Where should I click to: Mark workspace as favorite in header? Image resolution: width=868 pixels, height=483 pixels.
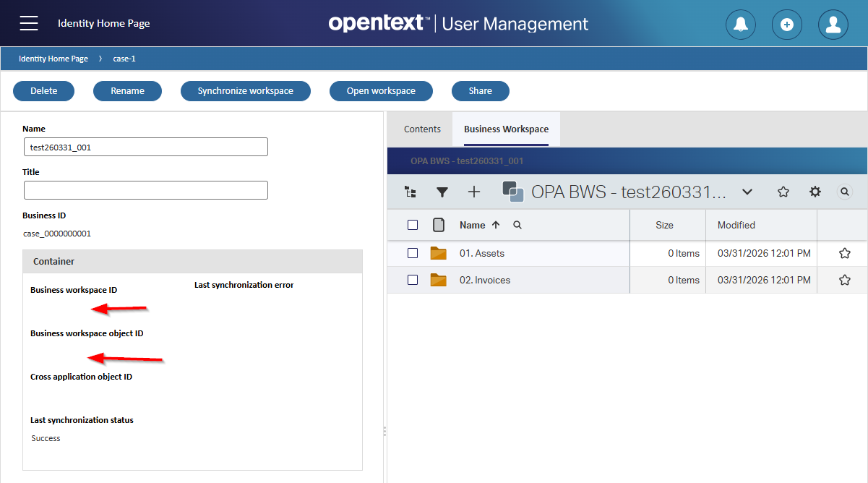(x=783, y=192)
